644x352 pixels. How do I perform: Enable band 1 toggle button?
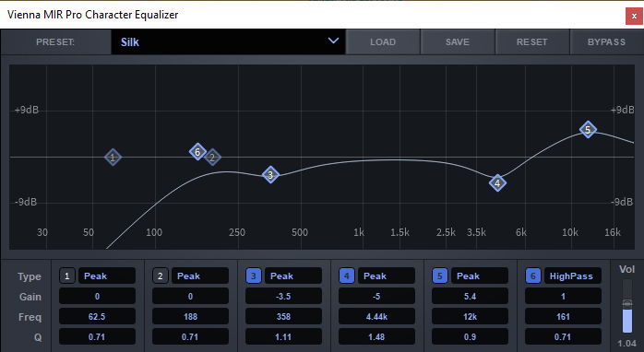(x=67, y=276)
